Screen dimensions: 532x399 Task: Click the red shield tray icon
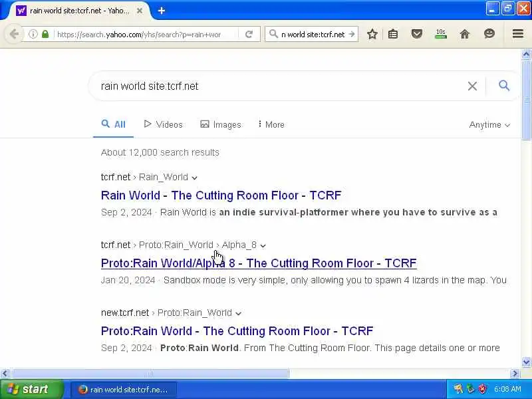click(483, 389)
